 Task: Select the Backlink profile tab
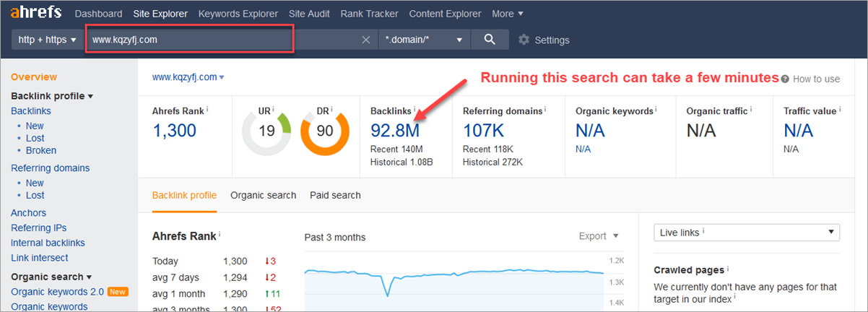point(184,195)
